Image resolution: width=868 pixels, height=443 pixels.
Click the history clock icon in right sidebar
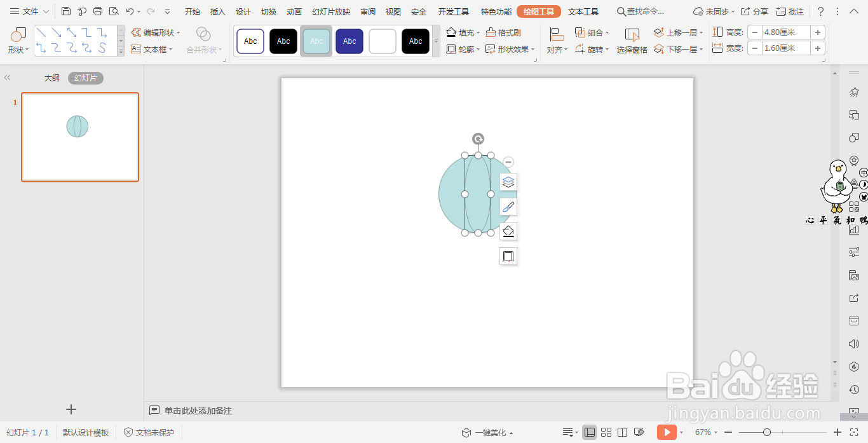tap(854, 389)
